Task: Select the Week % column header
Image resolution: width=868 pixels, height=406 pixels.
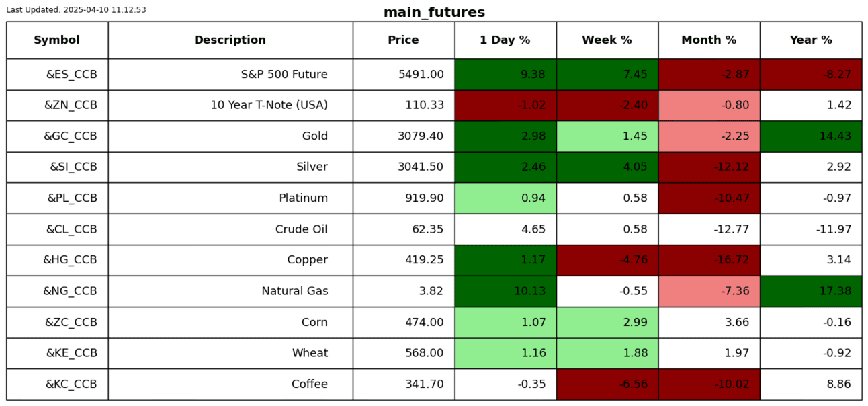Action: (x=607, y=40)
